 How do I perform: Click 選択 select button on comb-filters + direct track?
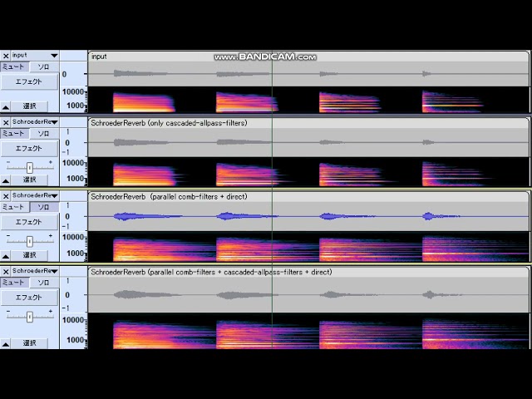(x=30, y=255)
